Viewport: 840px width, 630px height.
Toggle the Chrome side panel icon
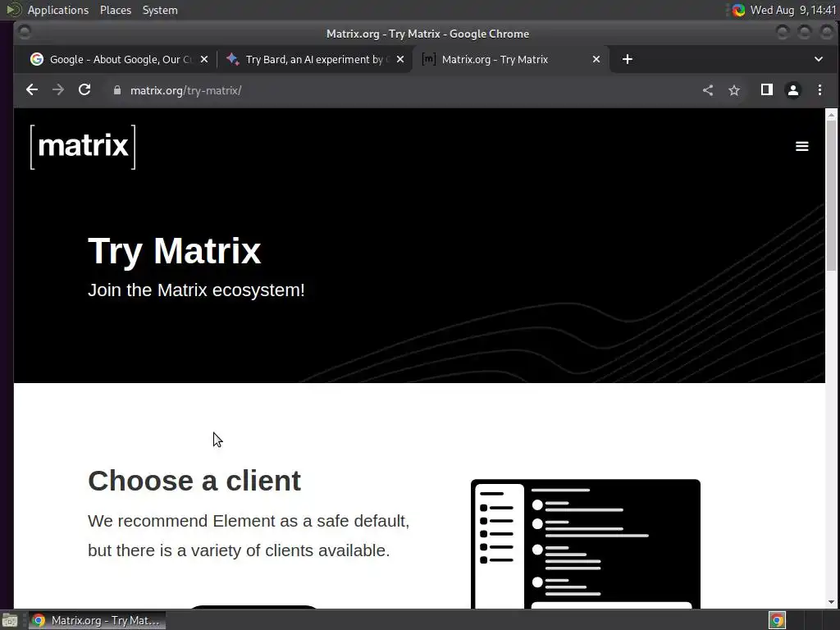tap(767, 90)
